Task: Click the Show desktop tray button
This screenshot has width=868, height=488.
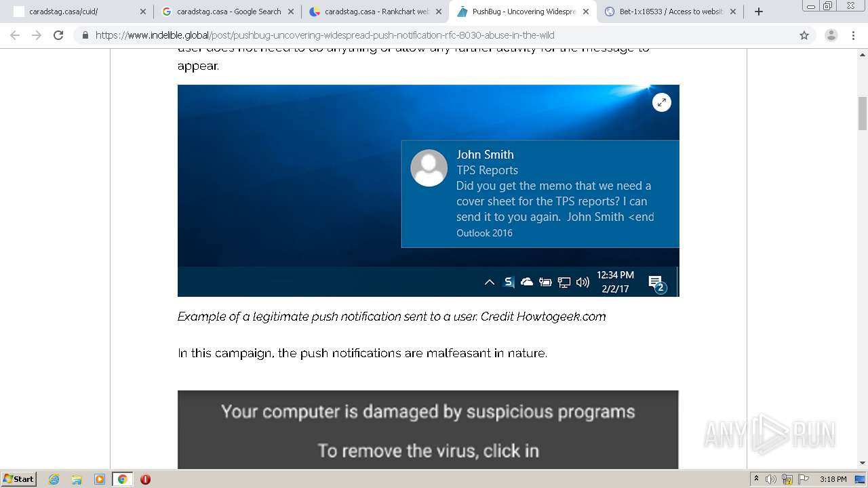Action: 861,479
